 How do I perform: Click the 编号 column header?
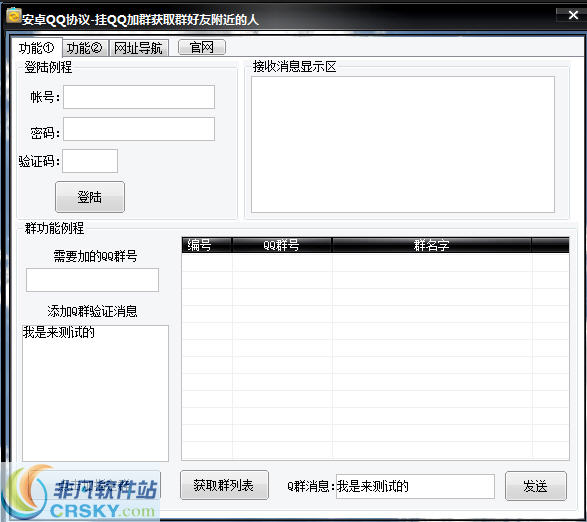click(x=207, y=245)
